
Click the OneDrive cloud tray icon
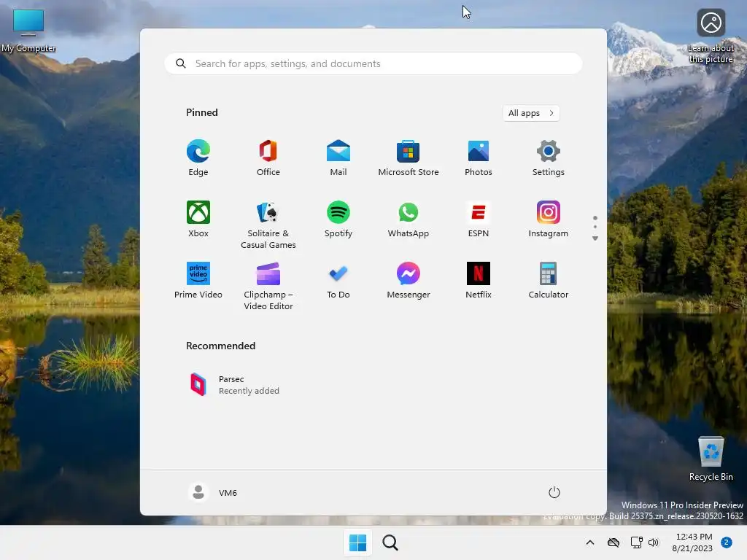click(613, 542)
